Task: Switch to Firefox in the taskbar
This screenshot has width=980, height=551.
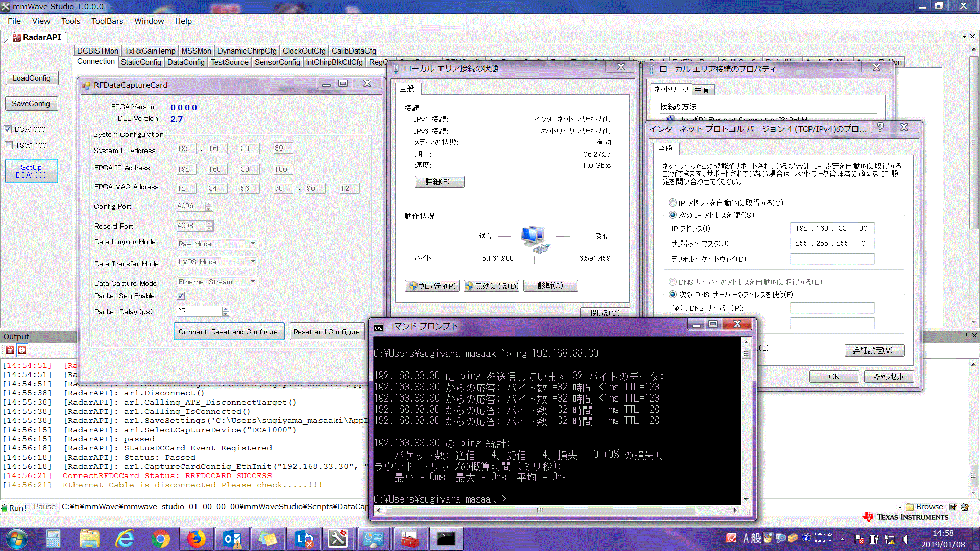Action: click(x=197, y=539)
